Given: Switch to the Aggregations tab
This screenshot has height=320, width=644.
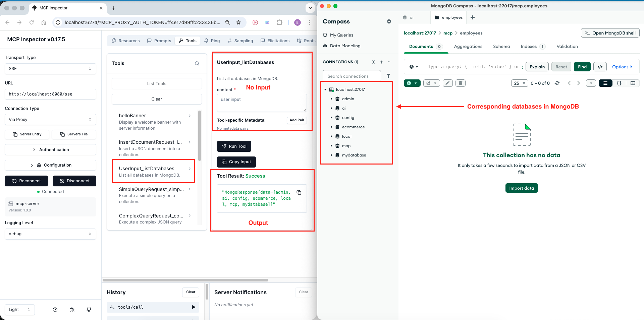Looking at the screenshot, I should 468,47.
